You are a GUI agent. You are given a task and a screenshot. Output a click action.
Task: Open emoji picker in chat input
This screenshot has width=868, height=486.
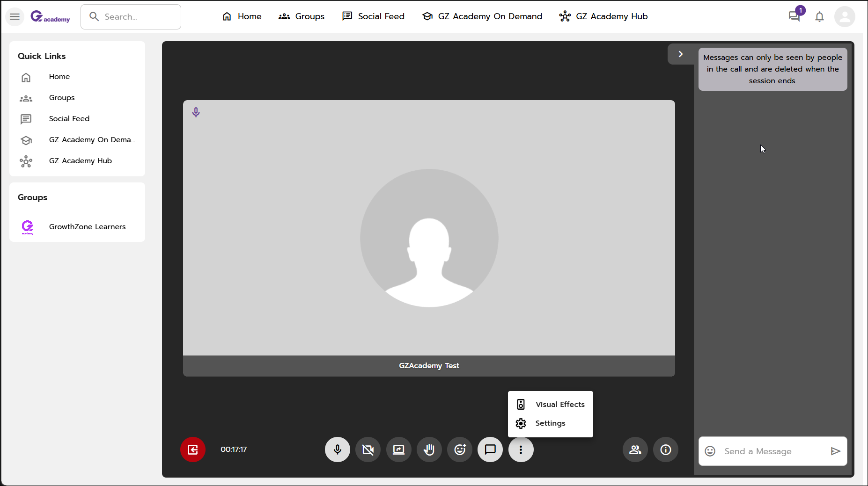(x=710, y=451)
